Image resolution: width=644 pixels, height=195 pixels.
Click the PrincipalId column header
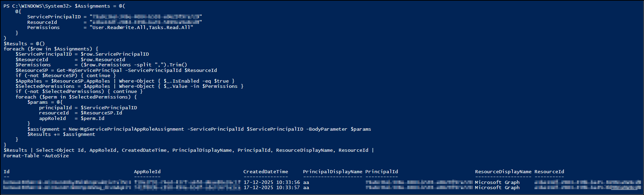coord(381,172)
